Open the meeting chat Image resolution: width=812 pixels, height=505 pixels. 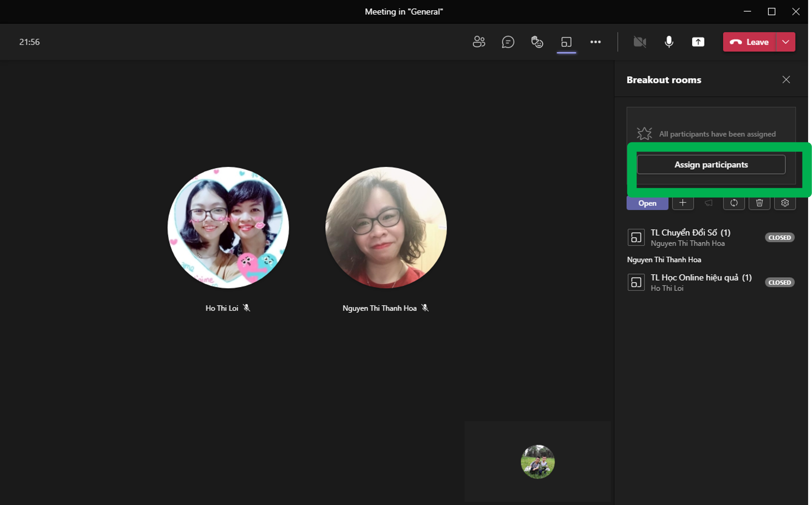coord(508,42)
